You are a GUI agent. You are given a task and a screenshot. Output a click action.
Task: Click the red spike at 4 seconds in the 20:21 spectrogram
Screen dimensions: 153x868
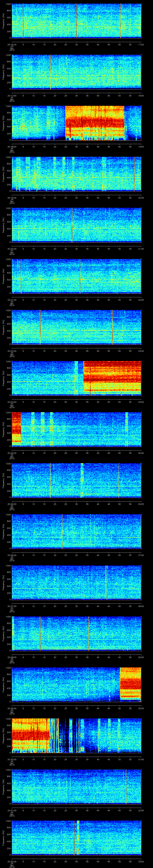click(x=21, y=276)
